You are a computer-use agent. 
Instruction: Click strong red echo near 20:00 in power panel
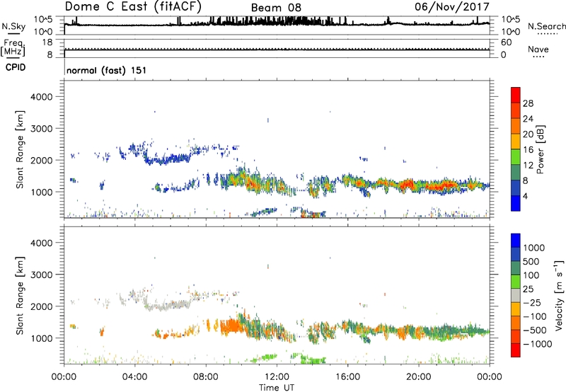(x=410, y=184)
